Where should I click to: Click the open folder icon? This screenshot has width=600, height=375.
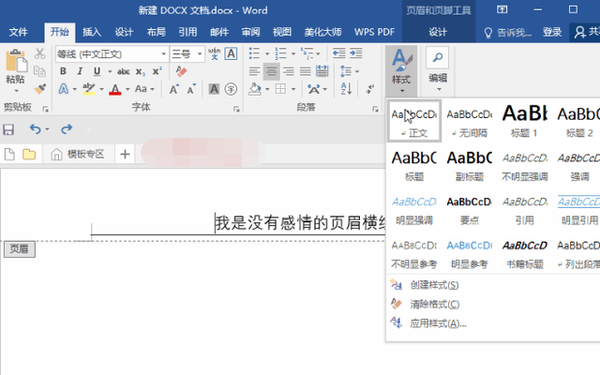coord(29,154)
